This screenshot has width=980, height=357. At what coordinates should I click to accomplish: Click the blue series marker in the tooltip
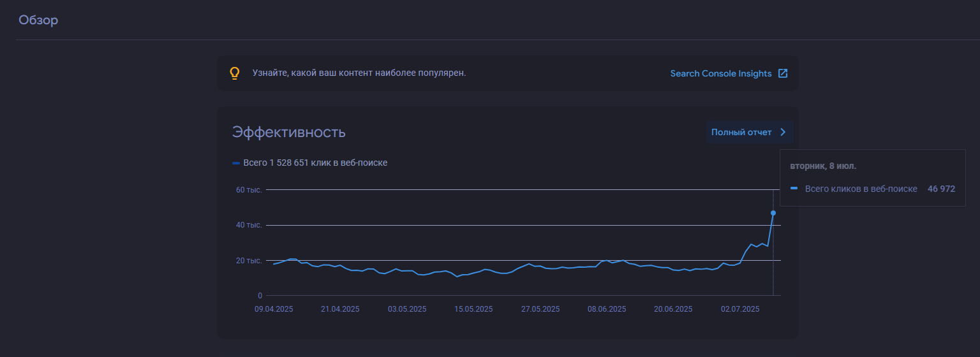coord(794,189)
